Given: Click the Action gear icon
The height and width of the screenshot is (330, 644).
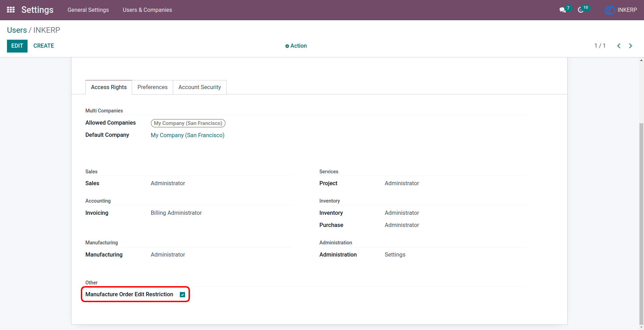Looking at the screenshot, I should coord(287,46).
